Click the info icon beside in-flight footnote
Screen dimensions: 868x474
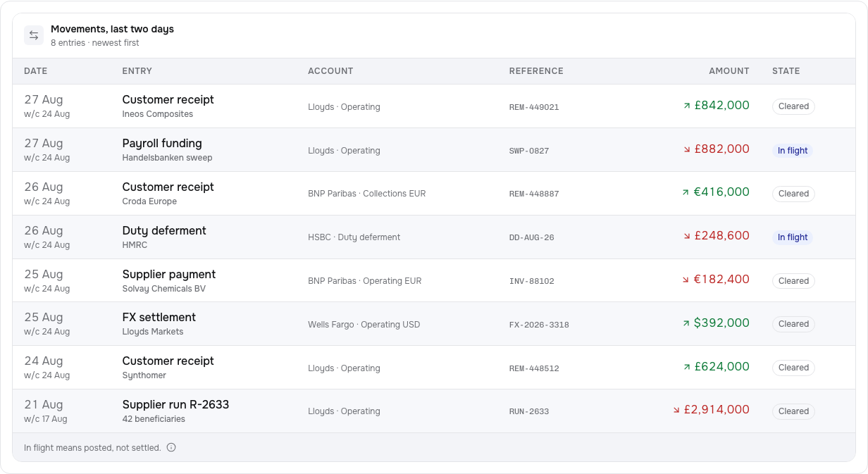coord(171,447)
